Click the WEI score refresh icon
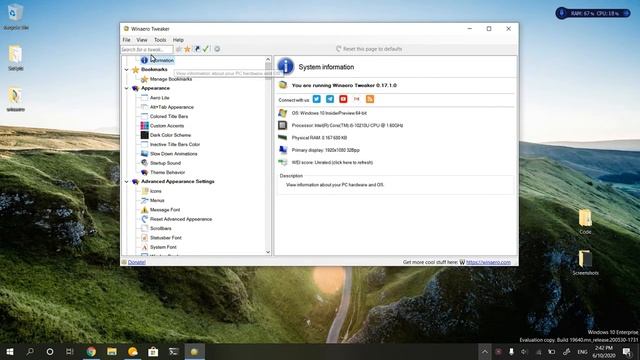 [x=282, y=162]
